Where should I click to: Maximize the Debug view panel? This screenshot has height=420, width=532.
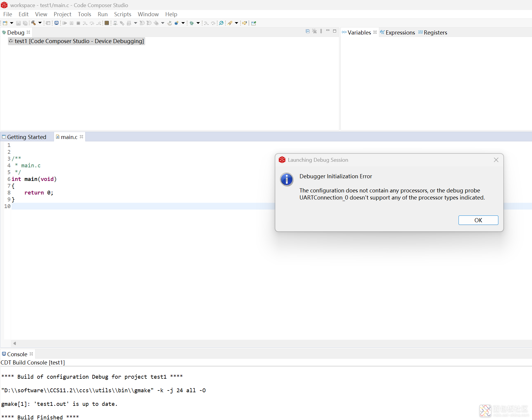(x=335, y=31)
